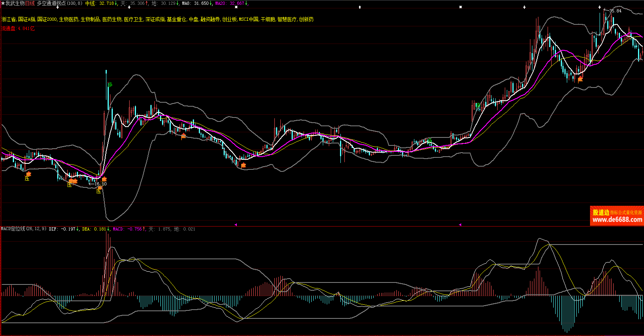Click the right magenta triangle above the MACD panel
This screenshot has height=336, width=644.
point(460,225)
